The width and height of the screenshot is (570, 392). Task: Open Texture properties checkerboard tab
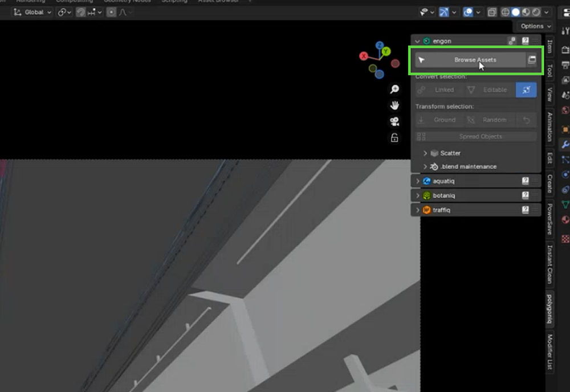point(565,239)
